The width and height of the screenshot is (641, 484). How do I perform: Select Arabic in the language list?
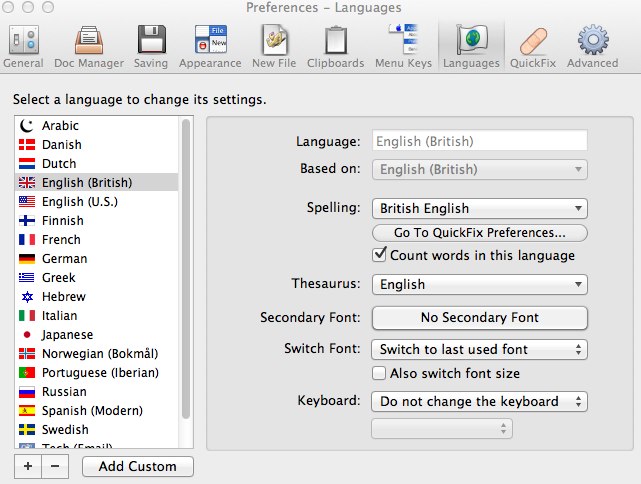pyautogui.click(x=97, y=125)
